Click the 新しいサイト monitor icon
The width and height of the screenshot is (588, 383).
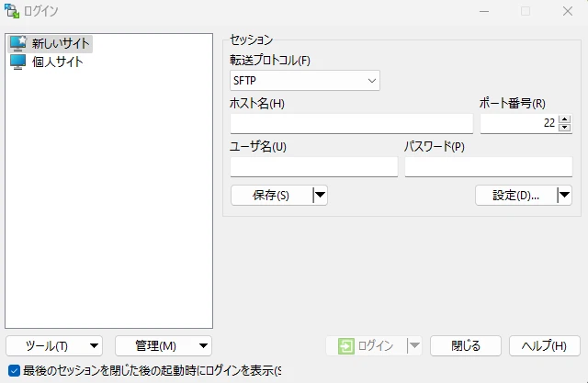point(17,44)
